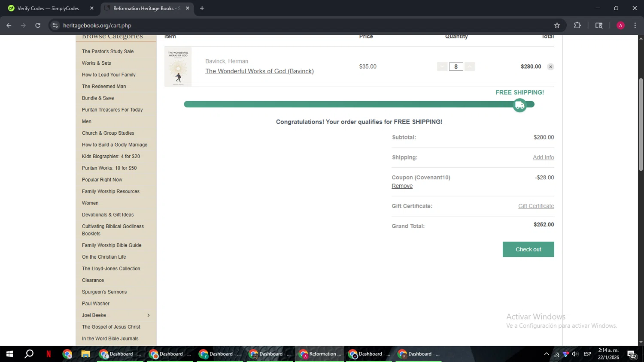Click the address bar URL
The height and width of the screenshot is (362, 644).
pyautogui.click(x=97, y=25)
